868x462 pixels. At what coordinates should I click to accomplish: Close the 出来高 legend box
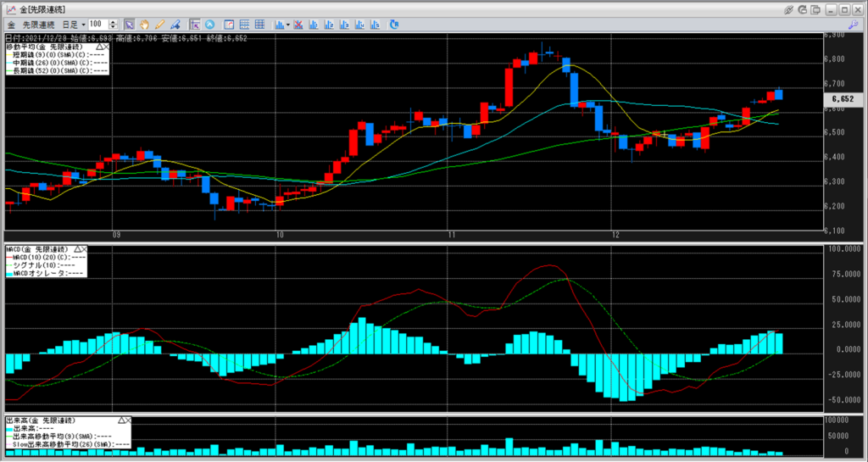click(x=129, y=420)
